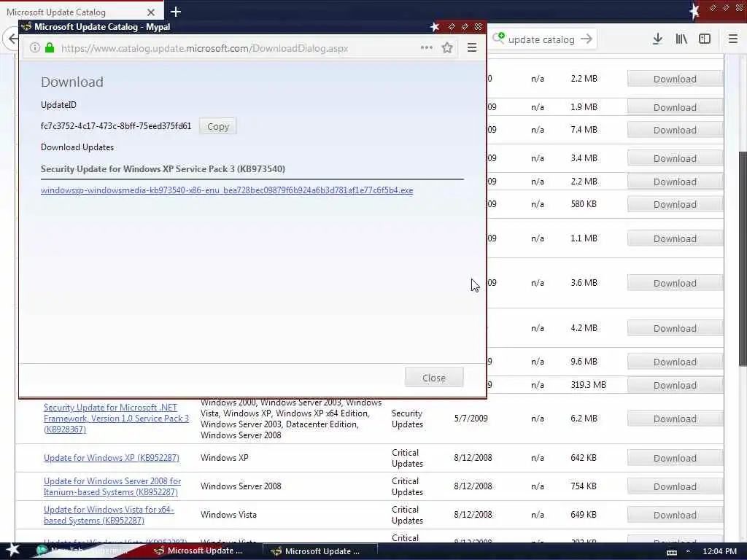Click the back arrow in main browser

coord(12,39)
